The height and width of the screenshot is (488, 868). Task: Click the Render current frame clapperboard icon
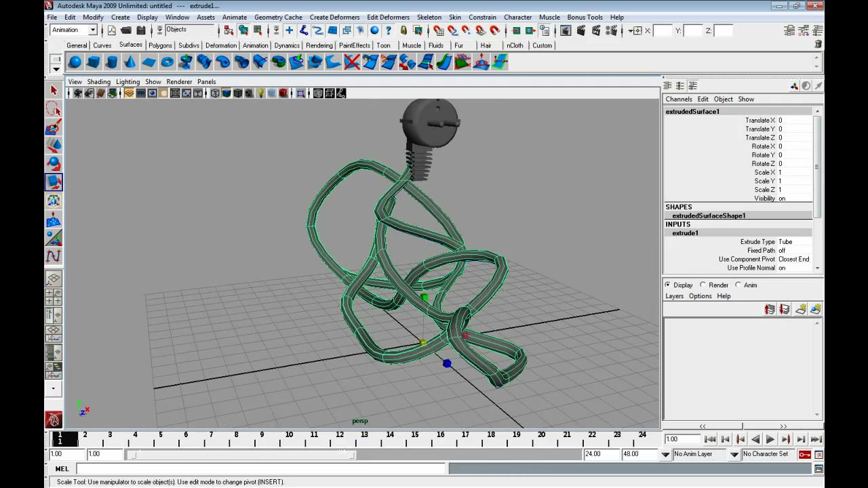[x=582, y=30]
